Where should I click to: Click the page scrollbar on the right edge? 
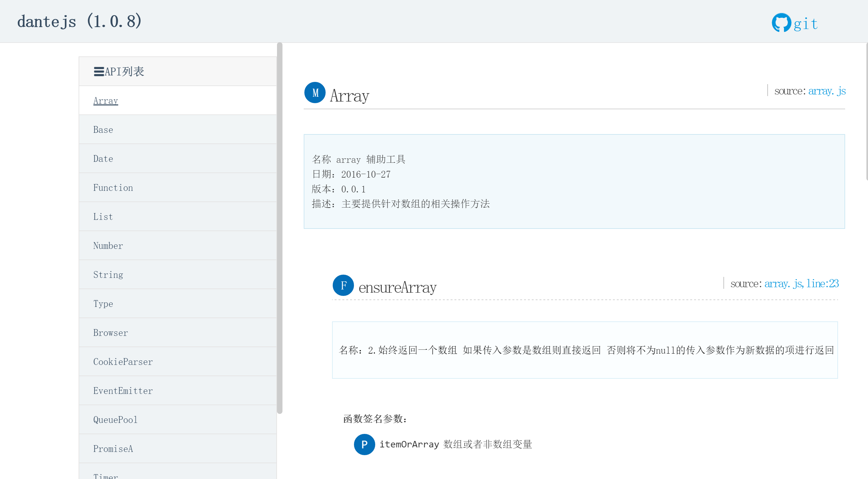click(x=867, y=111)
